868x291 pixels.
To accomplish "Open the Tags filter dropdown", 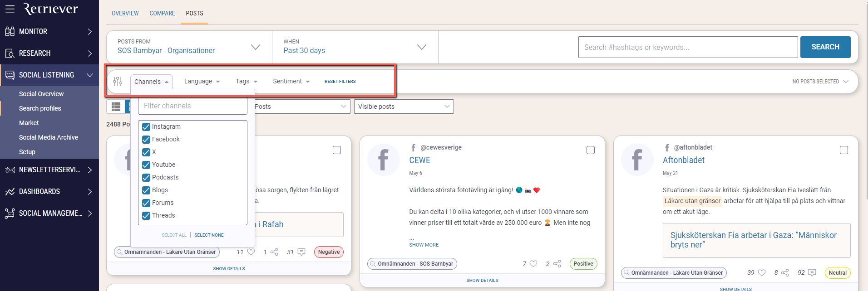I will click(247, 81).
